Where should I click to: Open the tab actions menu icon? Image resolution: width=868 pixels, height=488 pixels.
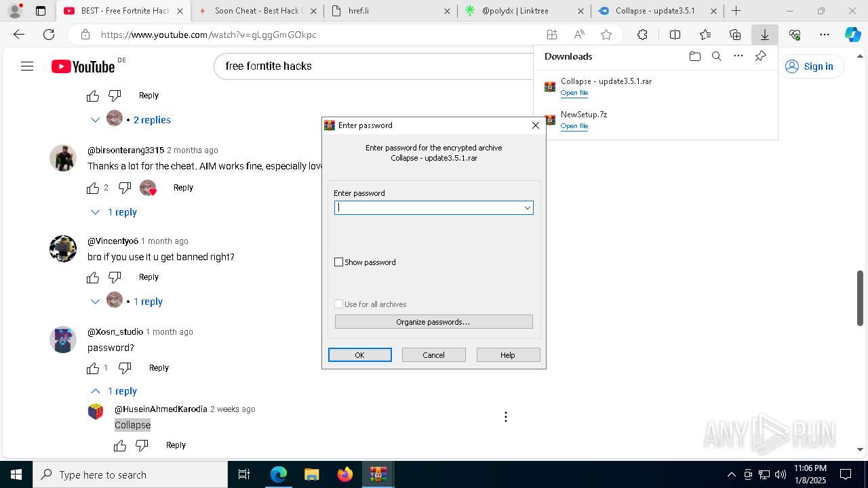point(41,11)
